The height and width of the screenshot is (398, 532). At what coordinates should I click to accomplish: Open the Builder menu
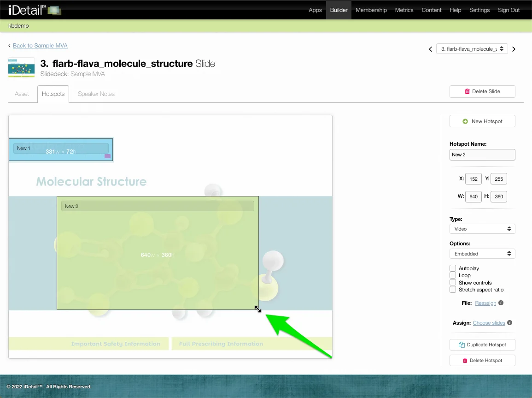coord(339,10)
